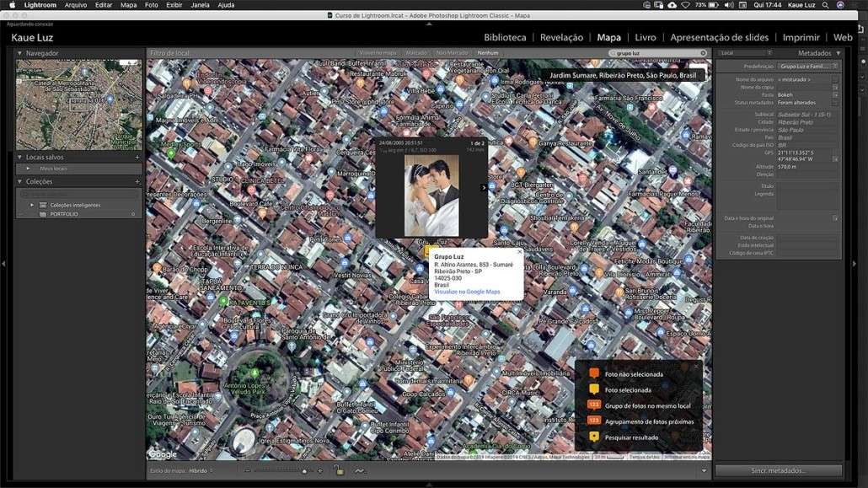Show the bottom filmstrip panel
Viewport: 868px width, 488px height.
click(x=429, y=484)
